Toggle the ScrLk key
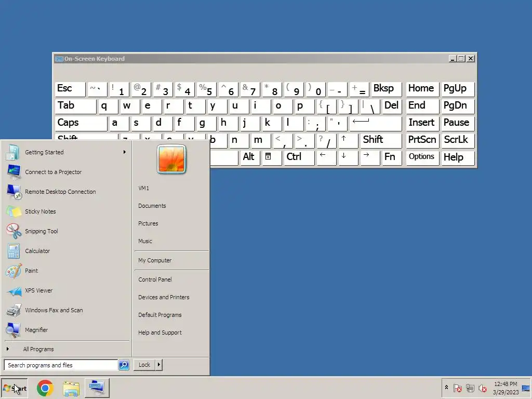The image size is (532, 399). (457, 140)
